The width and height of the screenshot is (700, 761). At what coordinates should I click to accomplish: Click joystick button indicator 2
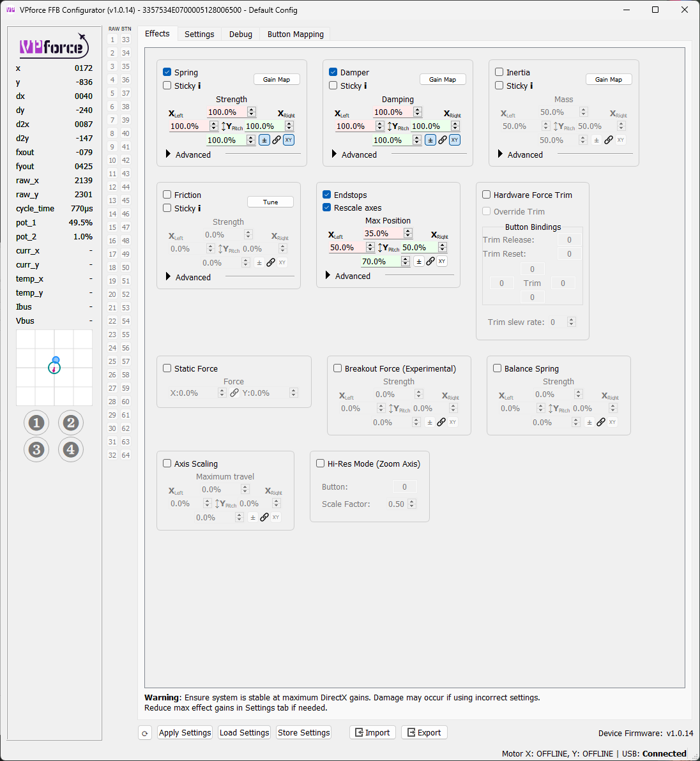click(71, 423)
